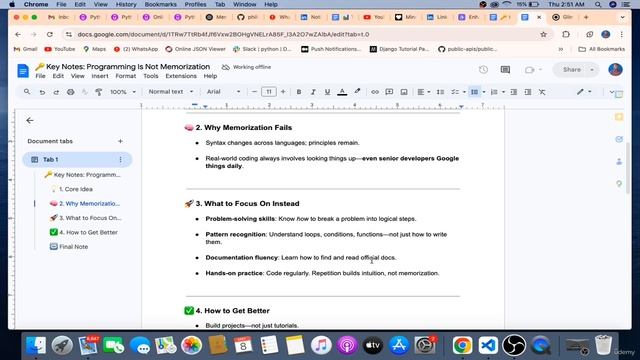
Task: Open the Share options dropdown arrow
Action: [x=592, y=70]
